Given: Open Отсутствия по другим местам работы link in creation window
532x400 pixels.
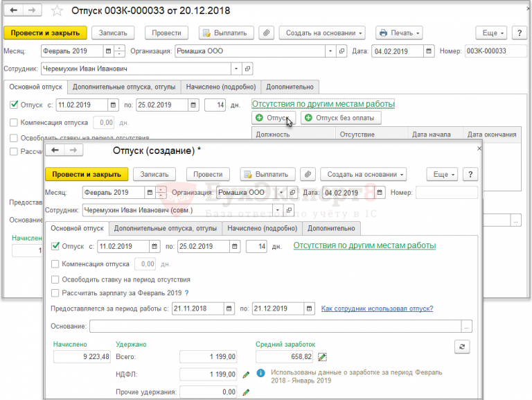Looking at the screenshot, I should pyautogui.click(x=364, y=245).
